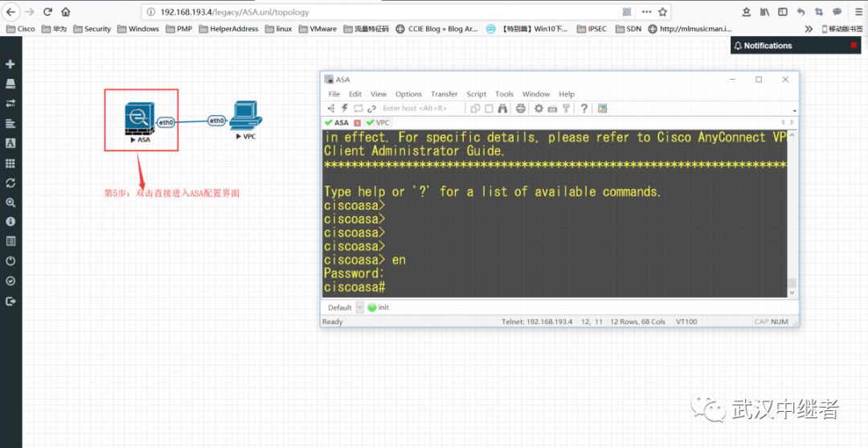Click Connect in Tab toolbar icon

[358, 109]
